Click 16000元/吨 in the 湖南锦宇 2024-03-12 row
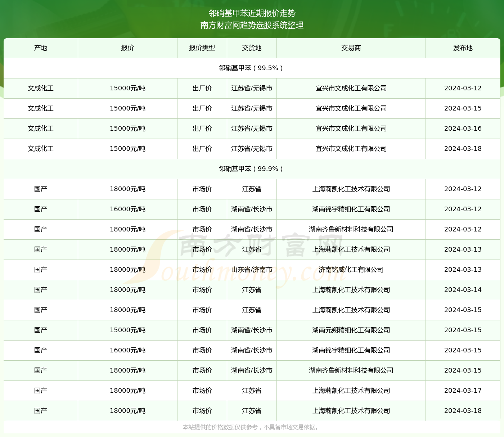Screen dimensions: 504x437 127,209
